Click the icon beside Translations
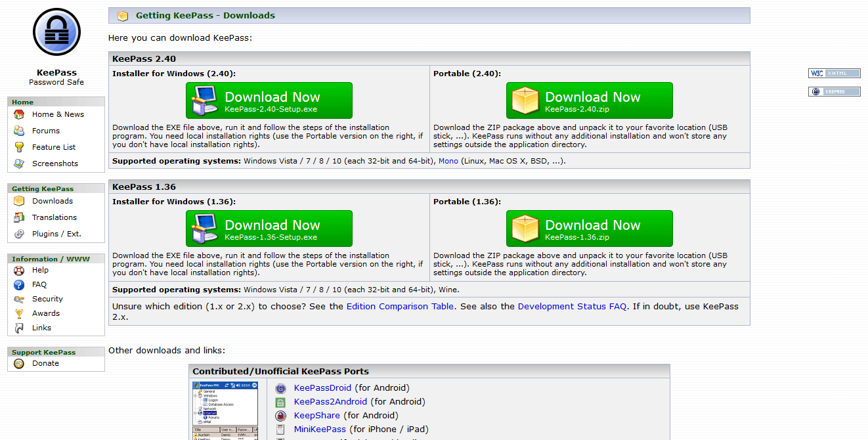 click(19, 217)
